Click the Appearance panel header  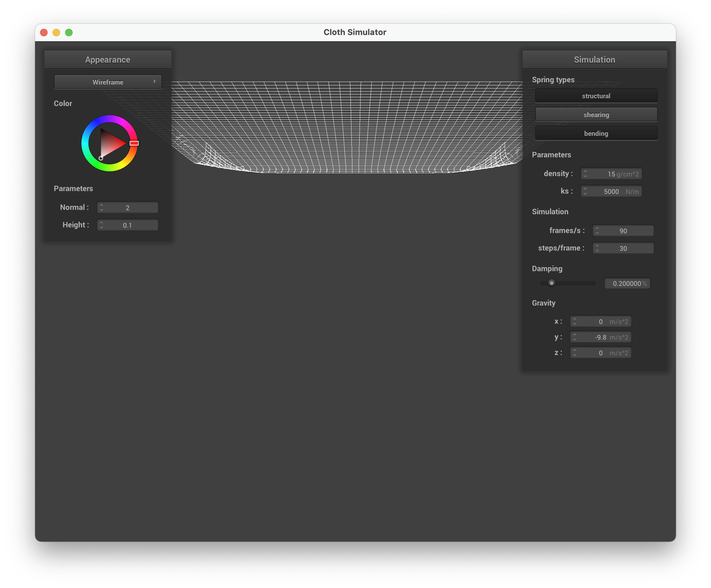pos(108,60)
